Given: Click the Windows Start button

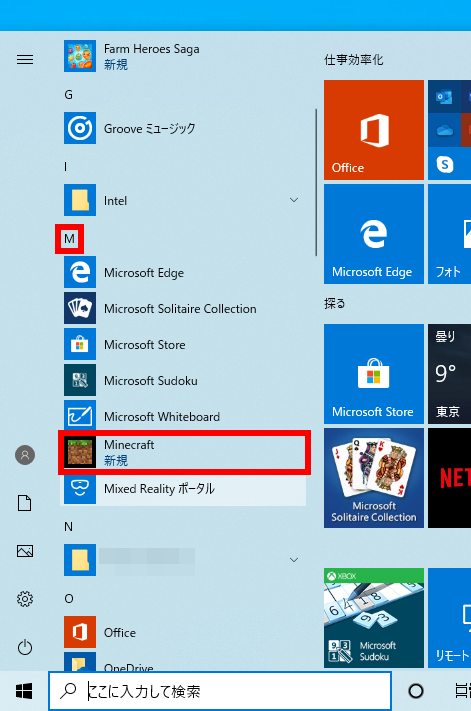Looking at the screenshot, I should (x=24, y=691).
